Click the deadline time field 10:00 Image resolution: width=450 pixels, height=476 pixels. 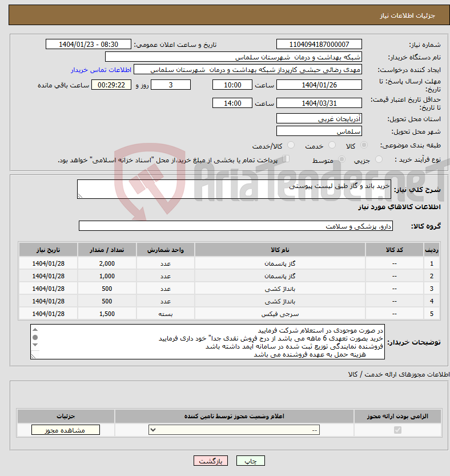[x=232, y=85]
